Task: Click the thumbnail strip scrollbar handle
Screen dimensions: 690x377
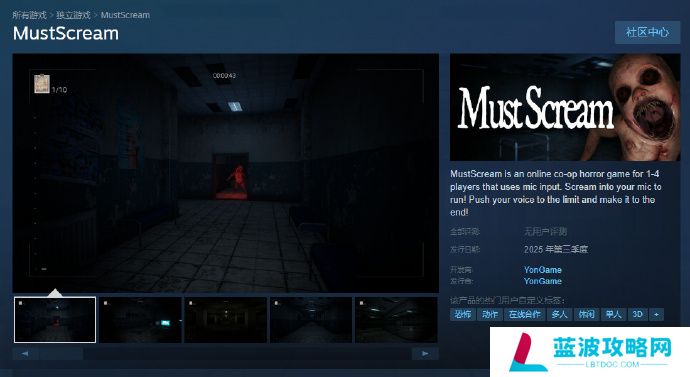Action: coord(61,353)
